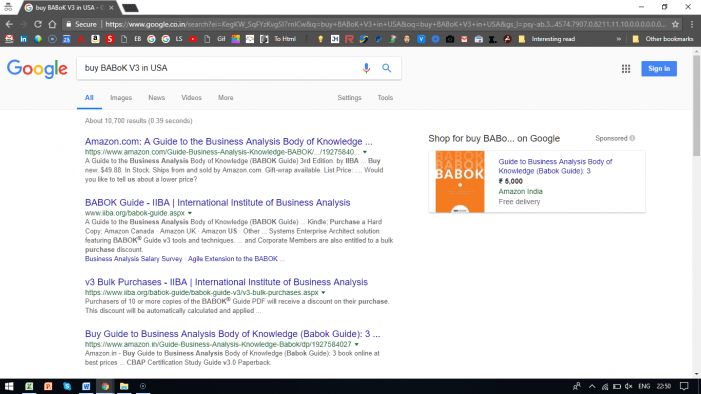Open Agile Extension to the BABOK sublink
Viewport: 701px width, 394px height.
point(233,259)
